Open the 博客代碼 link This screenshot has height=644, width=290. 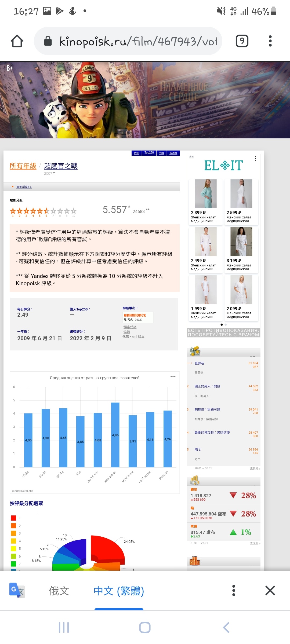tap(130, 327)
